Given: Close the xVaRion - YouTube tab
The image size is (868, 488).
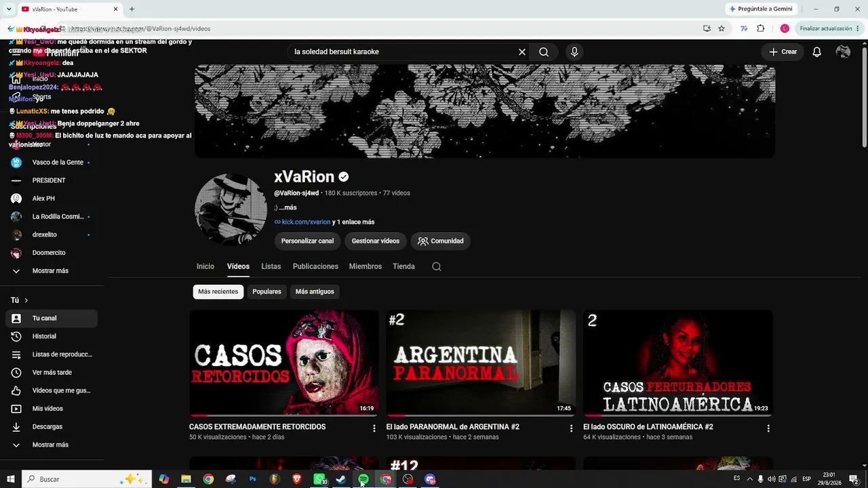Looking at the screenshot, I should point(115,9).
